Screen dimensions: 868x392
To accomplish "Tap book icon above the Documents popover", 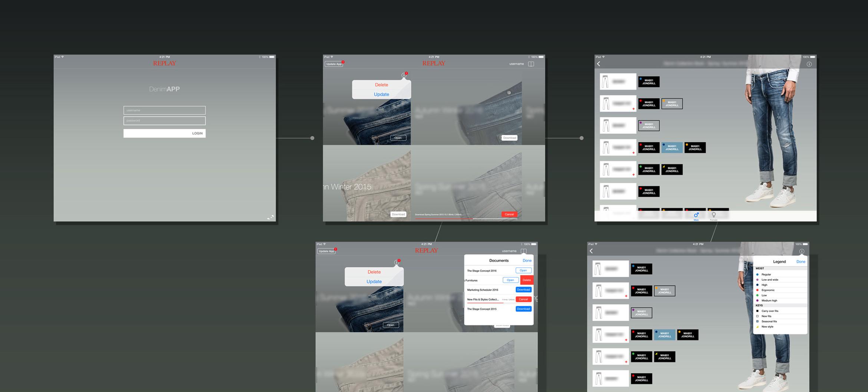I will tap(523, 251).
